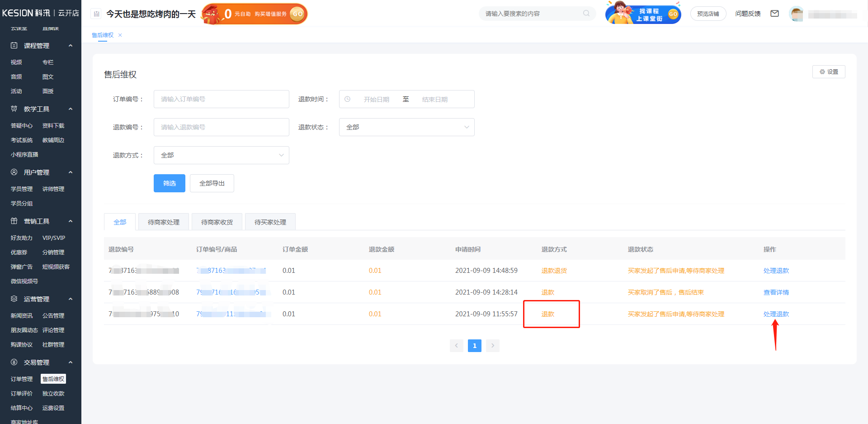
Task: Open the mail envelope icon in top bar
Action: point(775,14)
